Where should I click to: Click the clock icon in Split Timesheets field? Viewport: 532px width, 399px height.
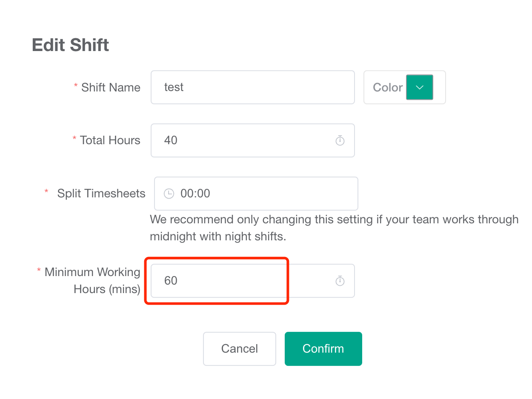coord(169,194)
